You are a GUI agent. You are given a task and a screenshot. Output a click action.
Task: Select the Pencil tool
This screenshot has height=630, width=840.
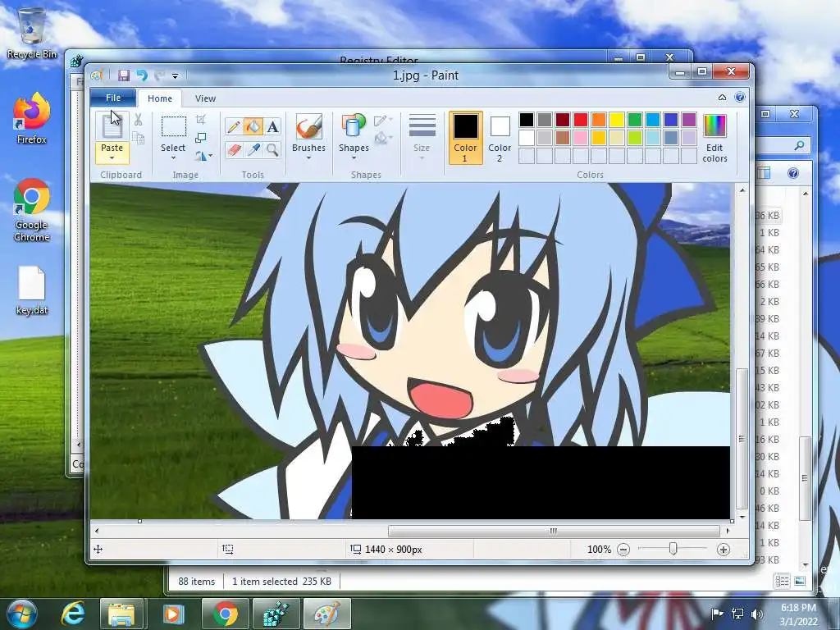pyautogui.click(x=234, y=127)
